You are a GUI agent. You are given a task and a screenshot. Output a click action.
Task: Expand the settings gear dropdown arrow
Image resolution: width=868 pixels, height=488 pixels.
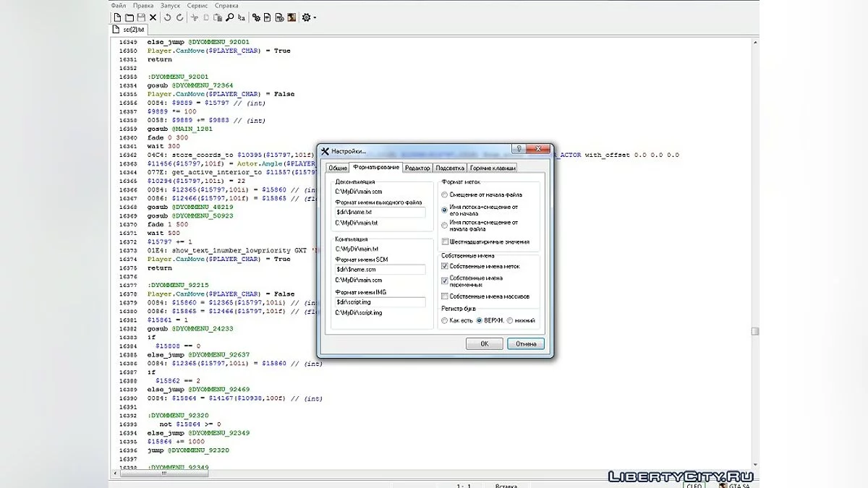(315, 18)
